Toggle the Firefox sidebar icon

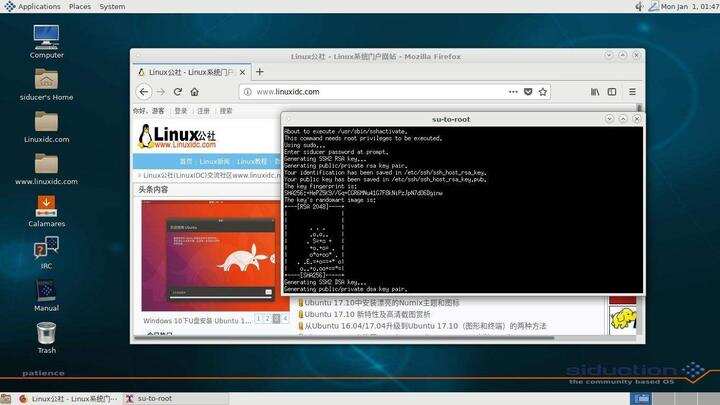pyautogui.click(x=612, y=92)
